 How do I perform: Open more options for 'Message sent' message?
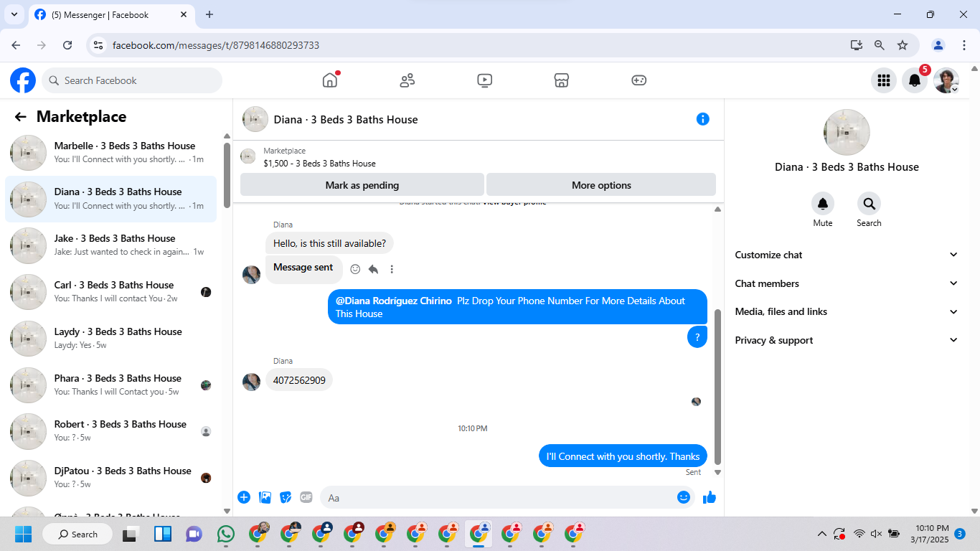392,269
